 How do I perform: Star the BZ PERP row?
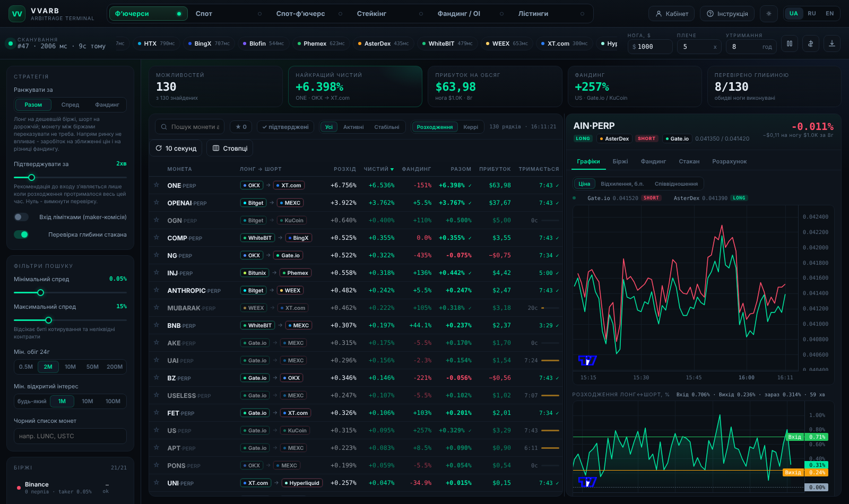click(157, 378)
